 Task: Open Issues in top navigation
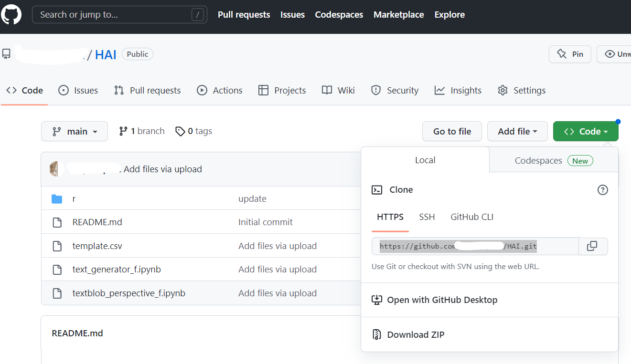292,15
